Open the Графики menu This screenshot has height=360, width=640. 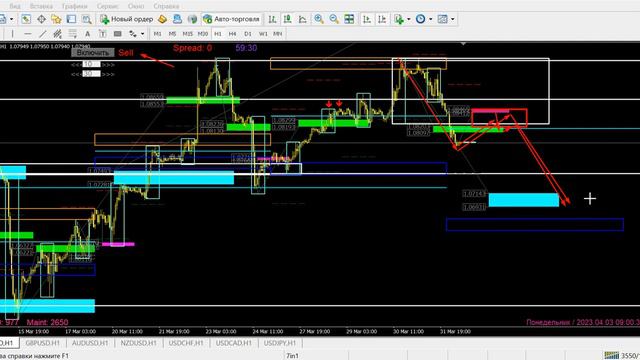pyautogui.click(x=75, y=6)
